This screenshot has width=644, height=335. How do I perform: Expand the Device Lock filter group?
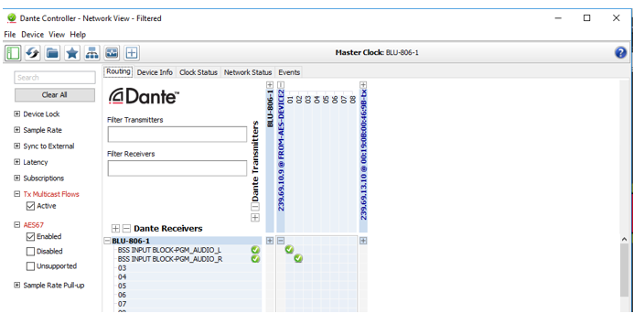[x=16, y=113]
